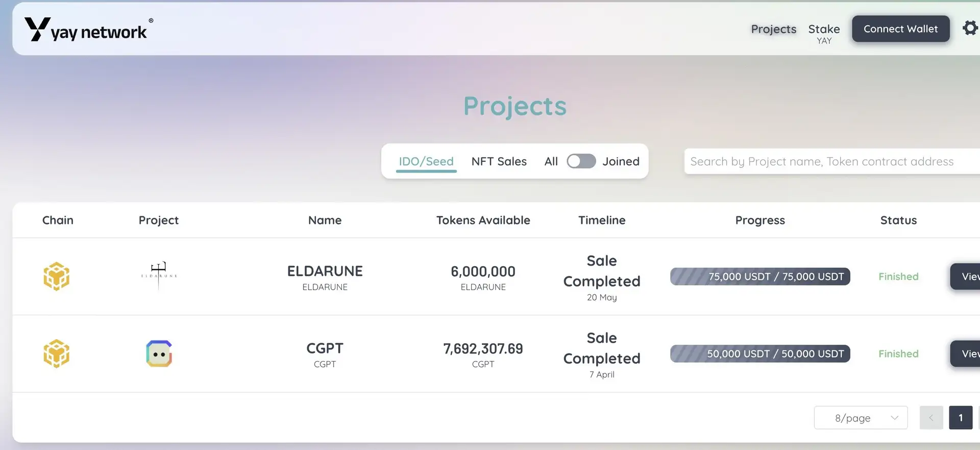View the ELDARUNE project details
The height and width of the screenshot is (450, 980).
966,276
